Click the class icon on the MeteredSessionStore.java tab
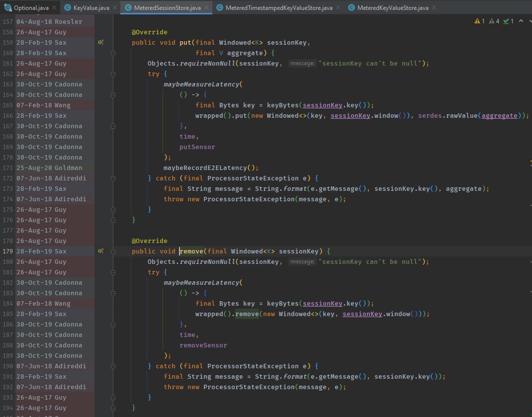 [128, 7]
